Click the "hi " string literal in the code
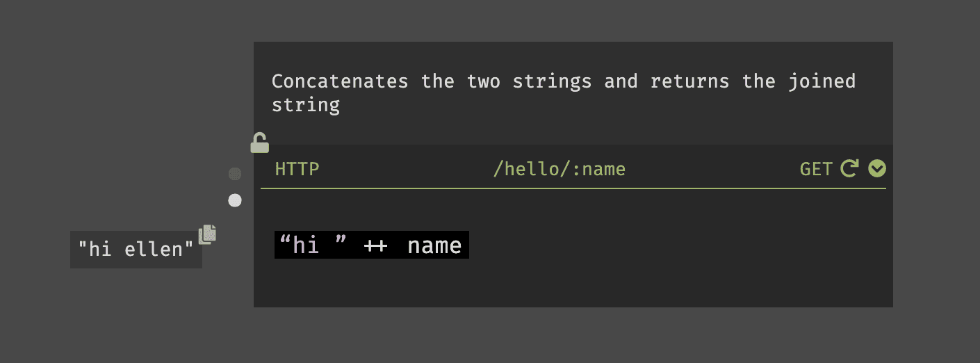This screenshot has height=363, width=980. click(x=313, y=245)
